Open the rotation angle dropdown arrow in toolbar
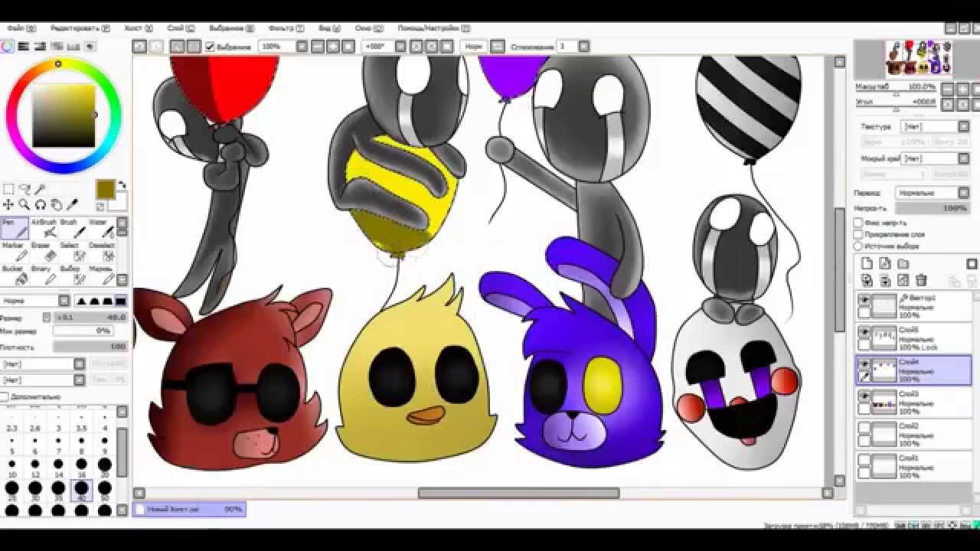 401,47
